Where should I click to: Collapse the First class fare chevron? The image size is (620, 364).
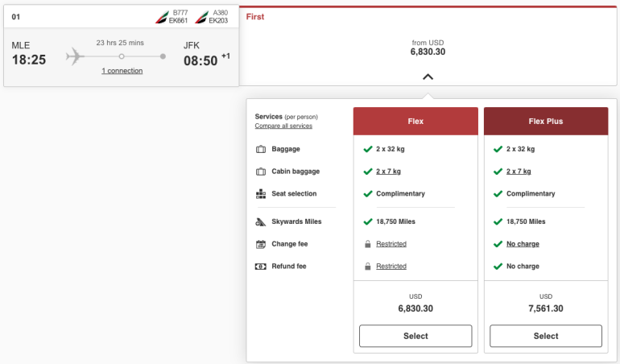[428, 77]
